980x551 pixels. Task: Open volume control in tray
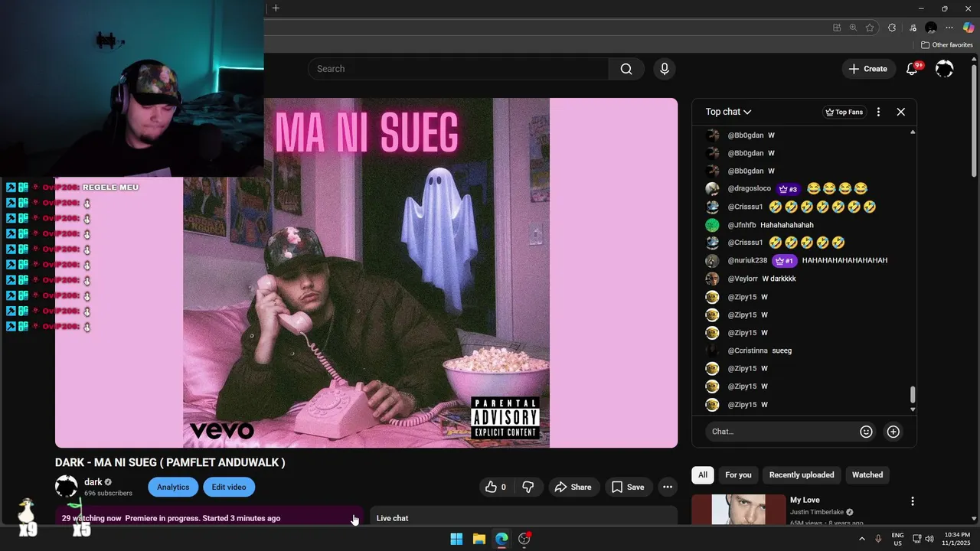pos(929,539)
